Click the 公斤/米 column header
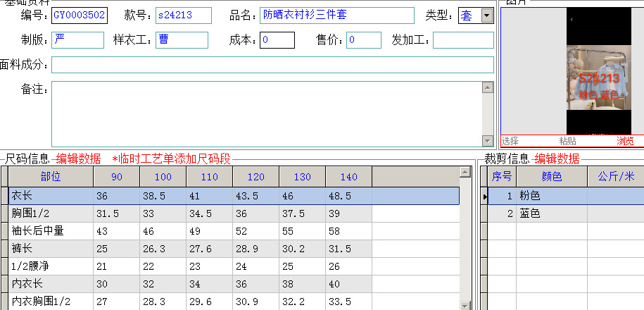This screenshot has width=644, height=310. click(616, 177)
